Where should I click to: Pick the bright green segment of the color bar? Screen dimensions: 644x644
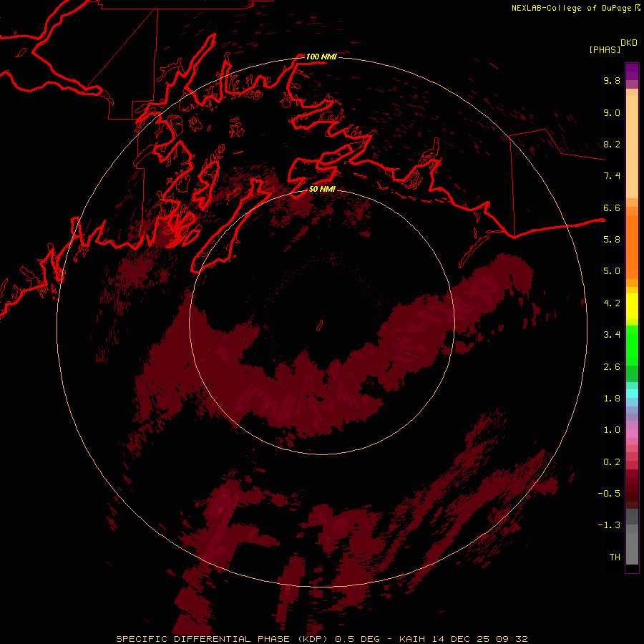tap(632, 346)
